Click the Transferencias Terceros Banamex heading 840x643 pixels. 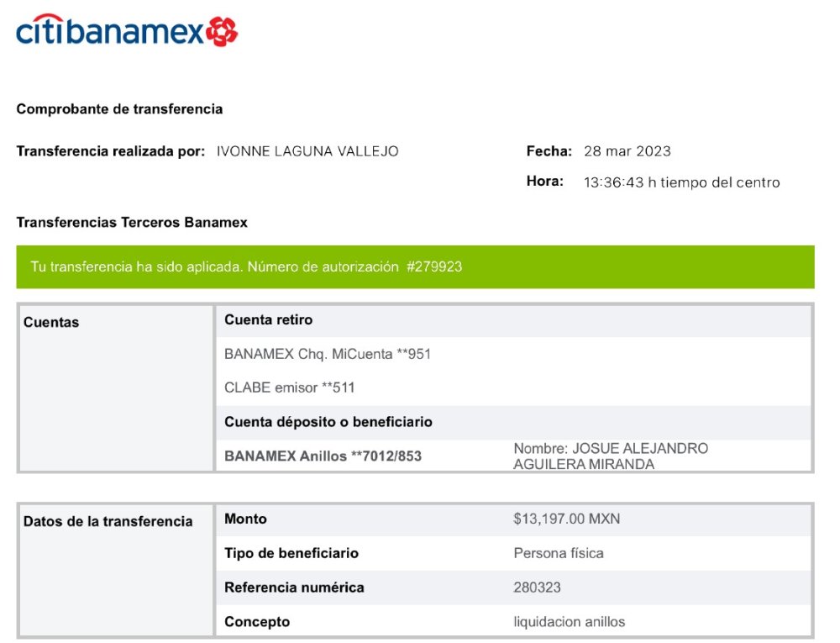(x=132, y=223)
